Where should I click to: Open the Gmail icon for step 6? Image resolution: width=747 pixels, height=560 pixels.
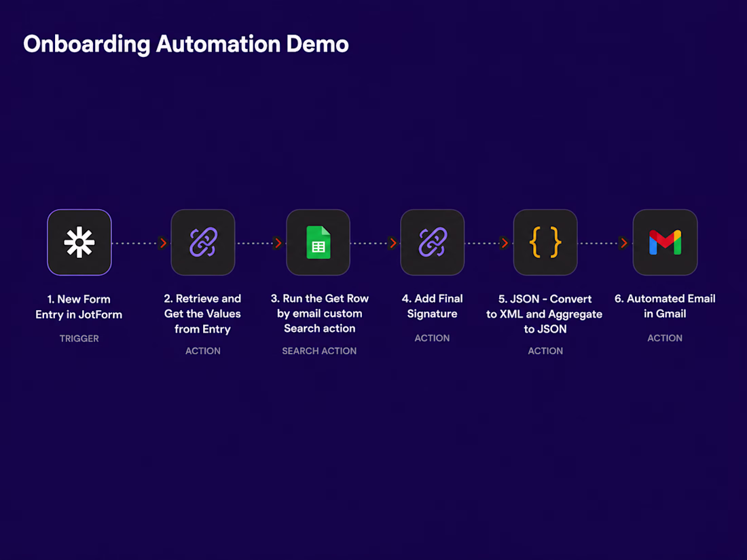coord(665,242)
